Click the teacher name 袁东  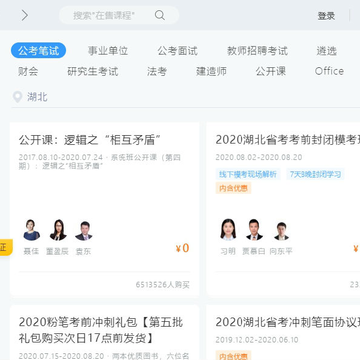click(x=83, y=251)
